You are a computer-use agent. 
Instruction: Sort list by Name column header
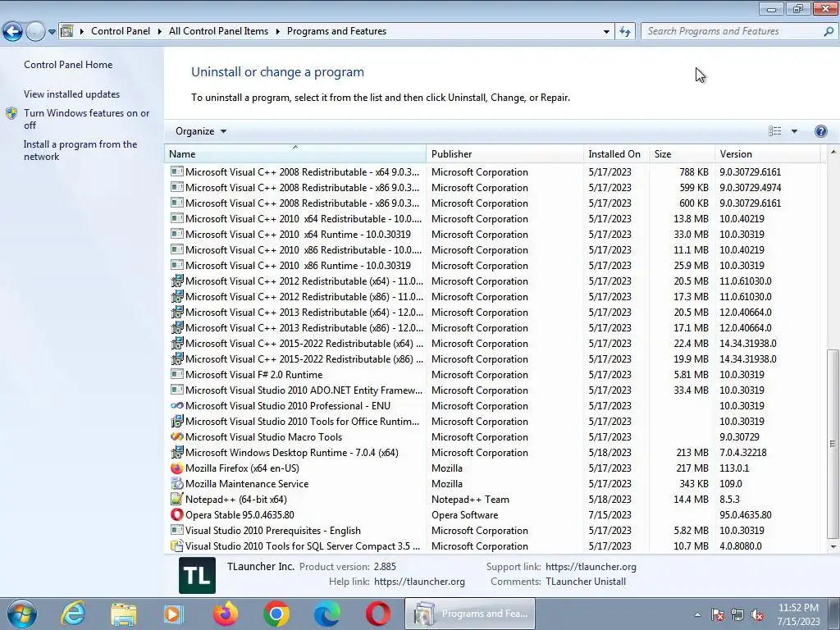click(295, 153)
